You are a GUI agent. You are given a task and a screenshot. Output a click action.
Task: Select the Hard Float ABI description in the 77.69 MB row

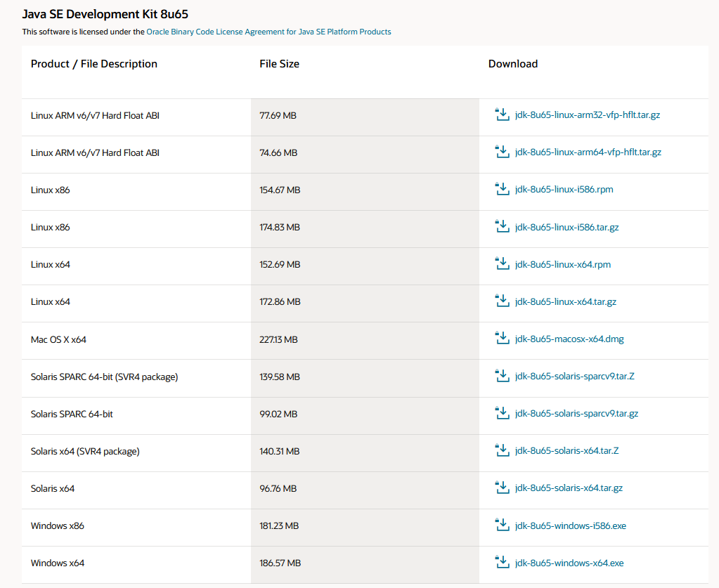click(95, 115)
